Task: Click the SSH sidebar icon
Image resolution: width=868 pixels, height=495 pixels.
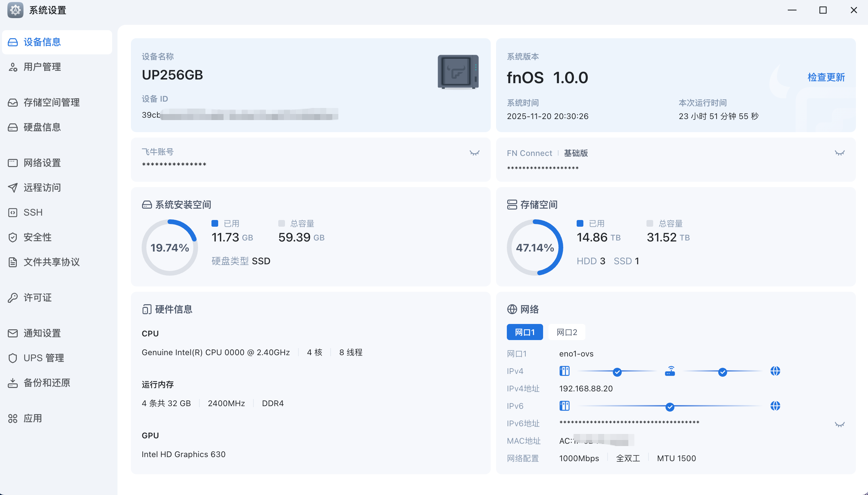Action: 13,213
